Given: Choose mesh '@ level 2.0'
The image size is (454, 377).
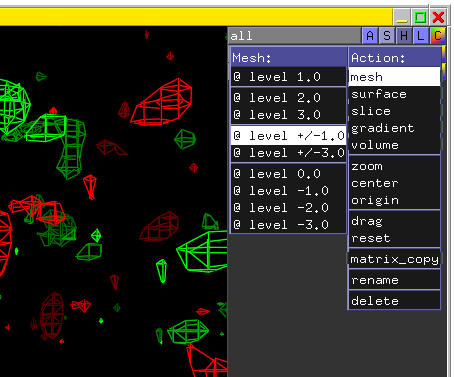Looking at the screenshot, I should [x=289, y=98].
